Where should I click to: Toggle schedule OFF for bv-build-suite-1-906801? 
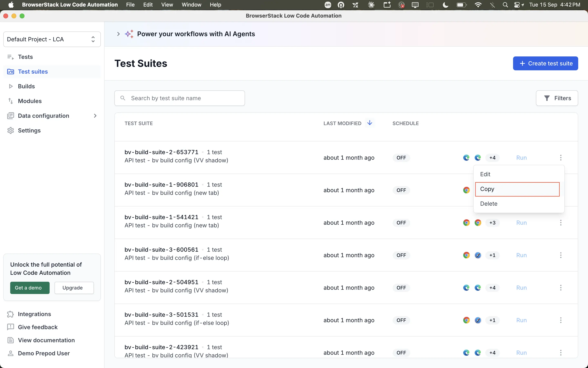pos(401,190)
